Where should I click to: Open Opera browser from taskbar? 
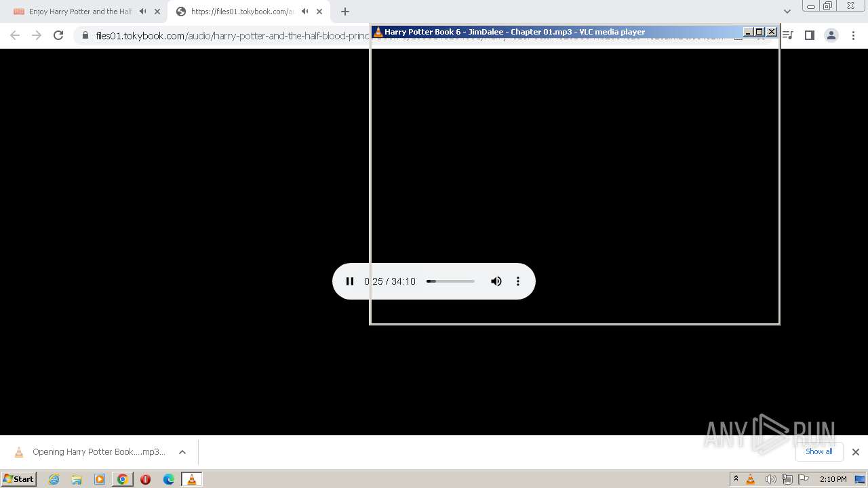click(x=145, y=479)
